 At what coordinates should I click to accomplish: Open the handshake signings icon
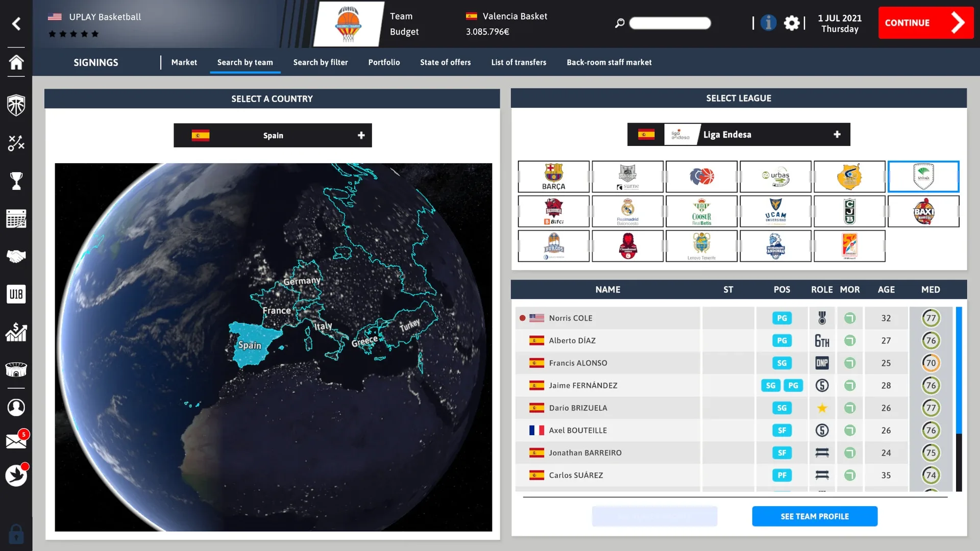(16, 256)
